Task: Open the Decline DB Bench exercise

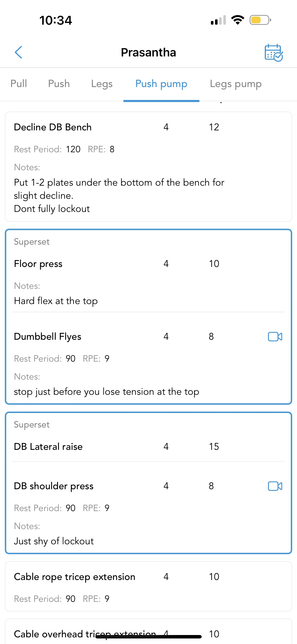Action: 53,127
